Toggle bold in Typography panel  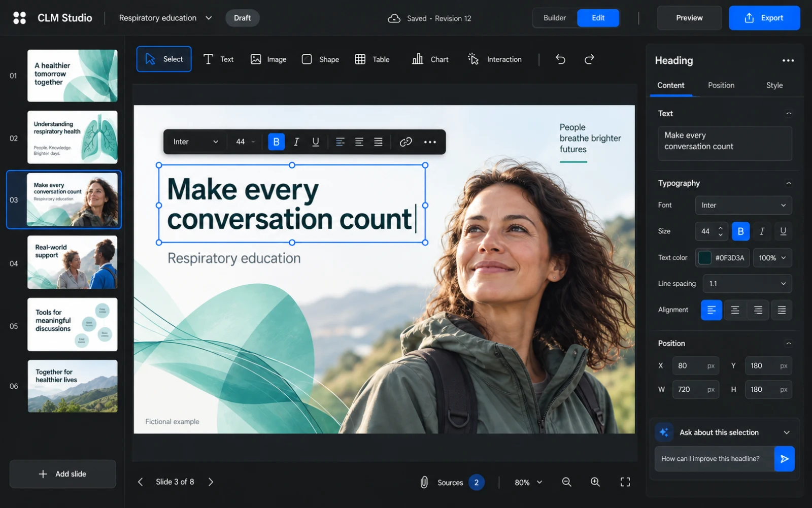coord(740,231)
